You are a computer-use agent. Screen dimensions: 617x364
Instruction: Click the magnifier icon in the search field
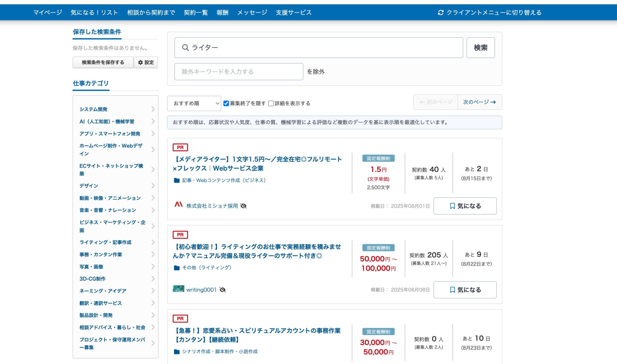pyautogui.click(x=186, y=47)
